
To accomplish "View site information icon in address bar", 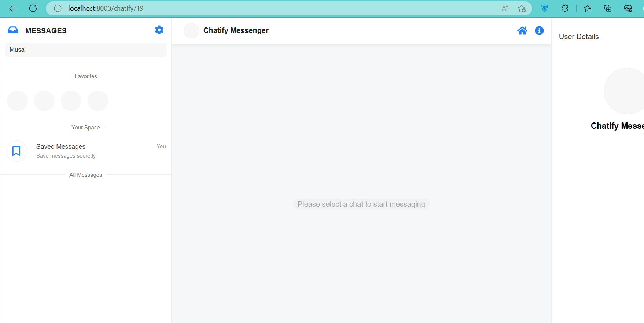I will [x=58, y=8].
